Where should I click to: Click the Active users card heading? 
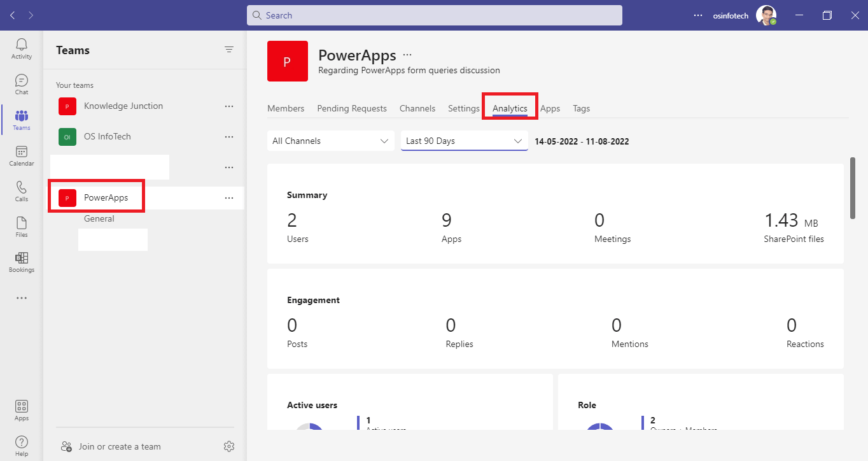[x=312, y=405]
